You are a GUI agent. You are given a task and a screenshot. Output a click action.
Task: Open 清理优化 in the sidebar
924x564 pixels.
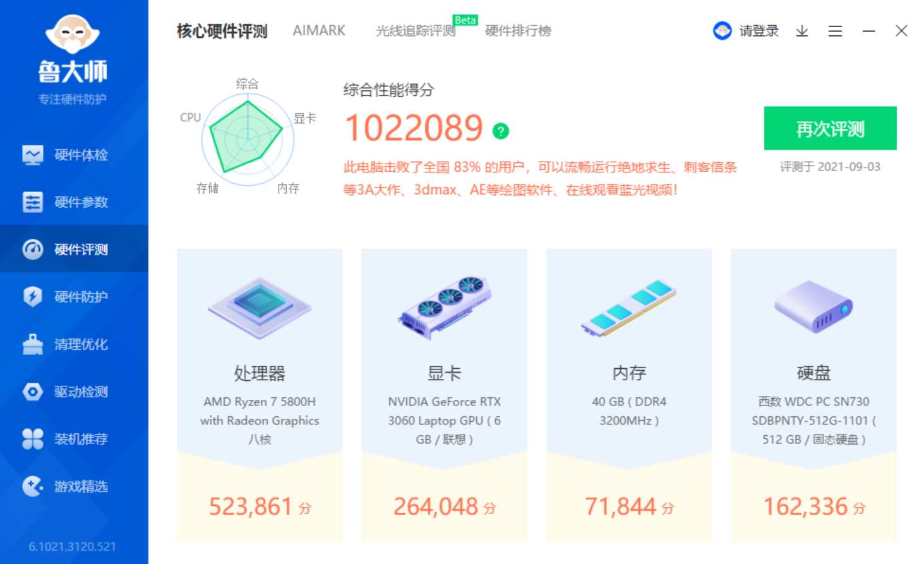(74, 344)
